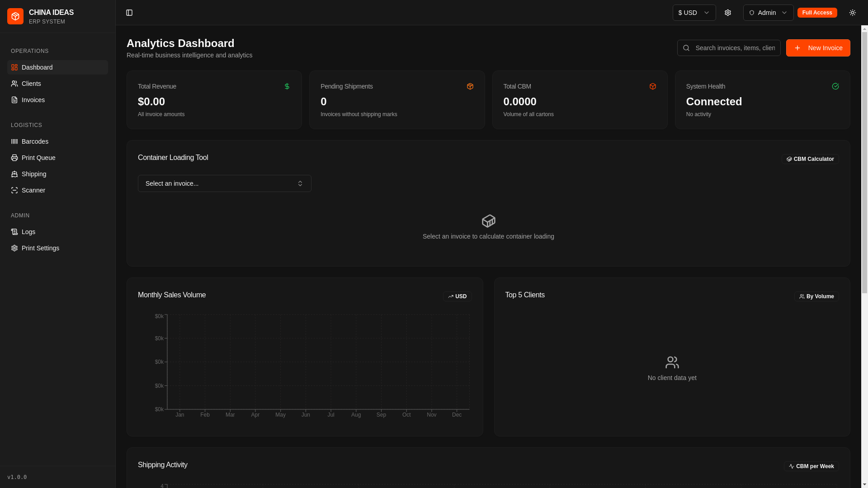The width and height of the screenshot is (868, 488).
Task: Click the Container Loading Tool title
Action: tap(173, 158)
